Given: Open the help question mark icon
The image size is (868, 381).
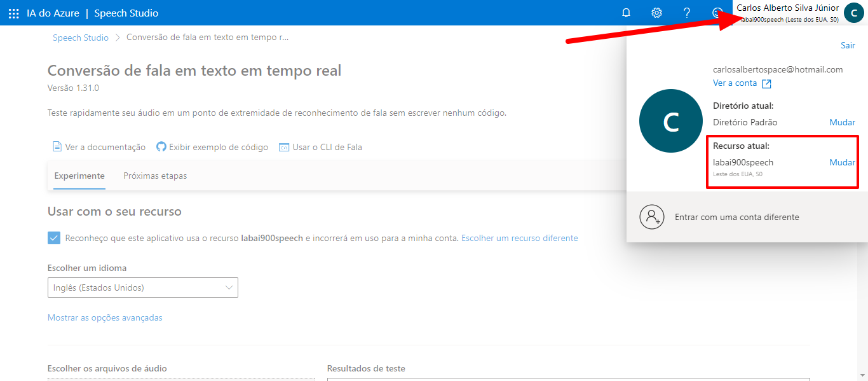Looking at the screenshot, I should (687, 13).
